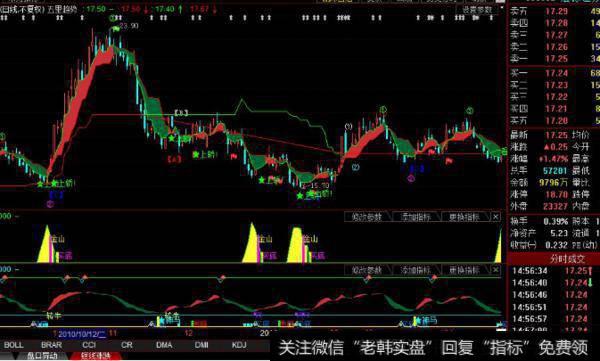Click 更换指标 in the middle indicator pane
This screenshot has height=361, width=600.
click(464, 217)
